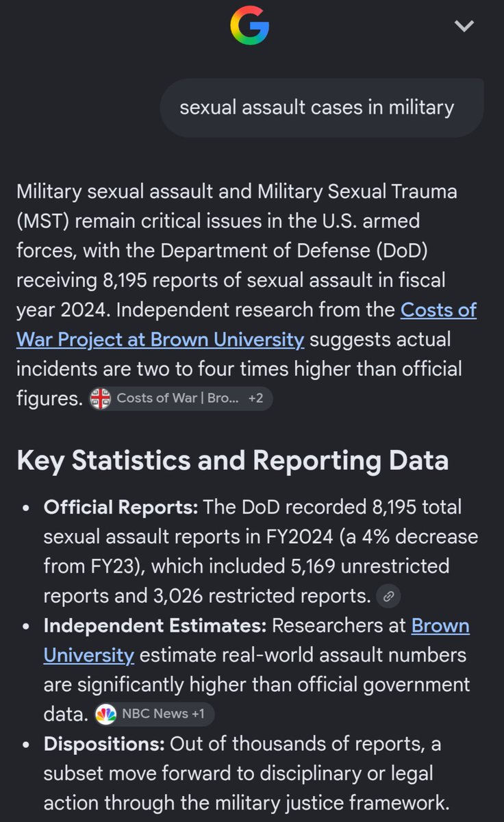The image size is (504, 822).
Task: Tap the NBC peacock icon
Action: pyautogui.click(x=105, y=714)
